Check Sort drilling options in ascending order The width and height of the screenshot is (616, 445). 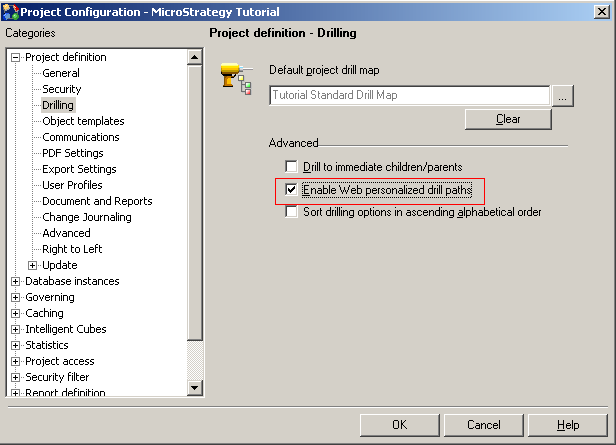coord(291,212)
